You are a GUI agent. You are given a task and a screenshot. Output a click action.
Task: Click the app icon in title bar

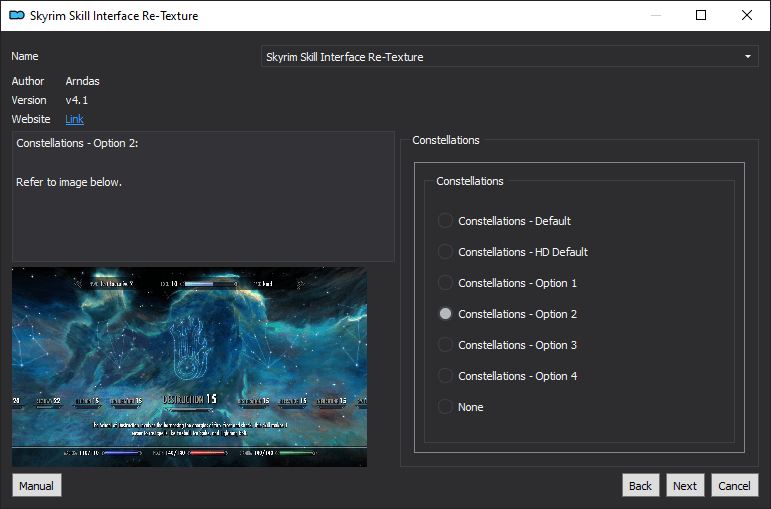(17, 15)
